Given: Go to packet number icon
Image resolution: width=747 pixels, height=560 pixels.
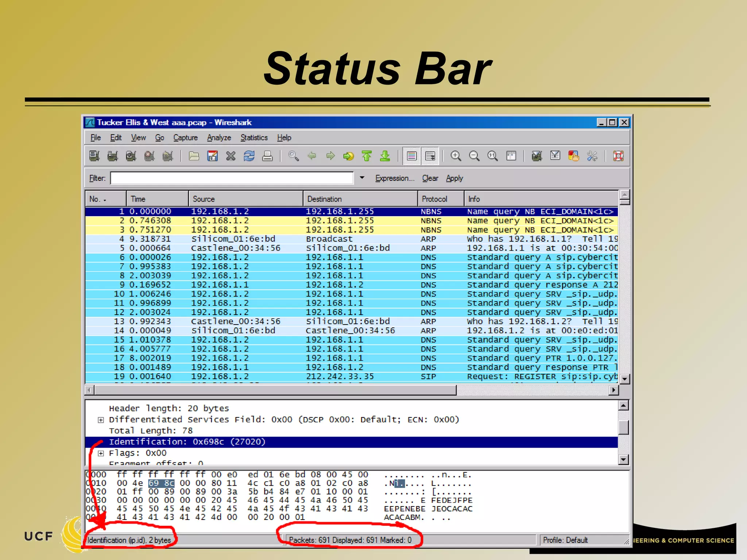Looking at the screenshot, I should 348,156.
